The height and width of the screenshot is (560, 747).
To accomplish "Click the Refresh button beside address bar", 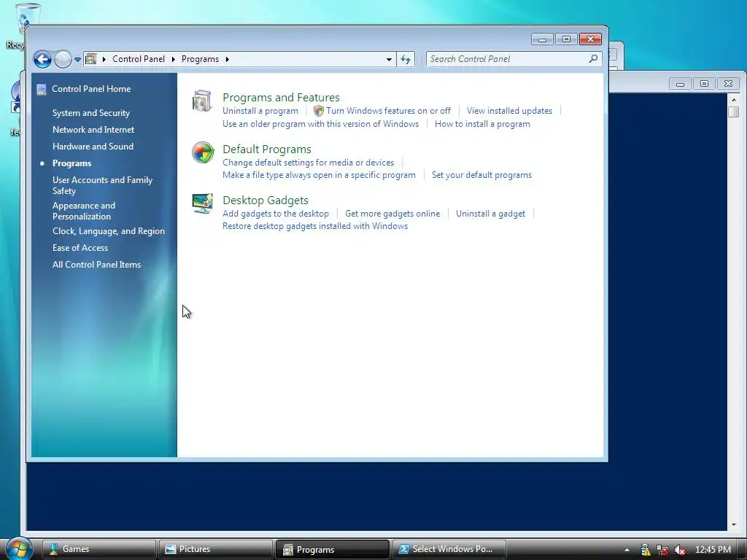I will [406, 59].
